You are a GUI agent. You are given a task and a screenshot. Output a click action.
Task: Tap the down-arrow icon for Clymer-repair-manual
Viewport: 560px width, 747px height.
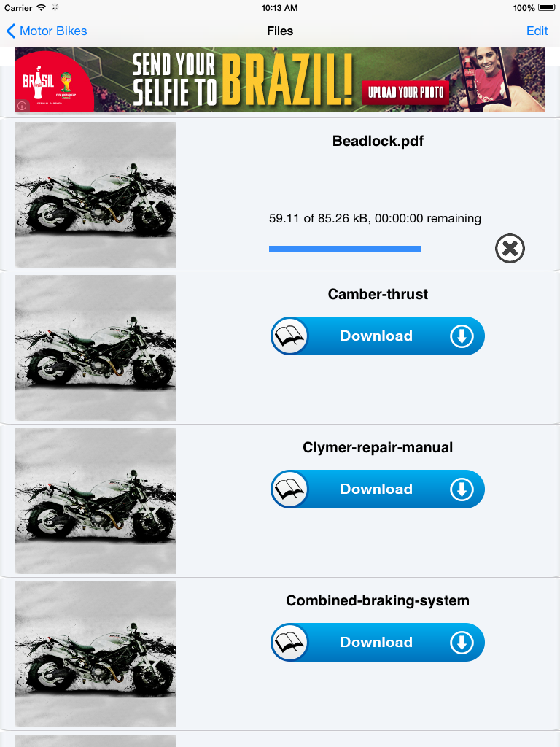point(462,489)
